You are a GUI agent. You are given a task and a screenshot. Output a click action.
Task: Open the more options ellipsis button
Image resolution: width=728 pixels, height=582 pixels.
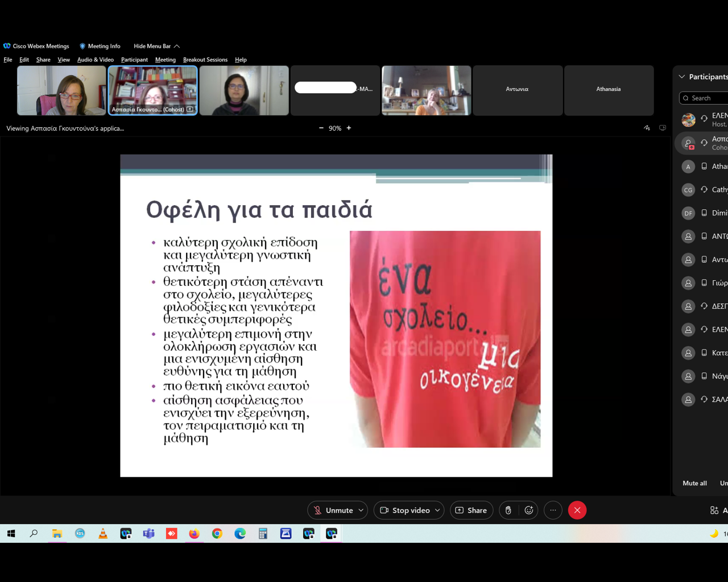pyautogui.click(x=553, y=510)
